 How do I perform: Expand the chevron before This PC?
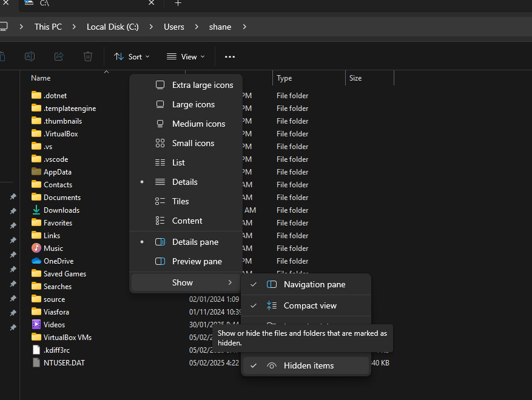tap(21, 27)
